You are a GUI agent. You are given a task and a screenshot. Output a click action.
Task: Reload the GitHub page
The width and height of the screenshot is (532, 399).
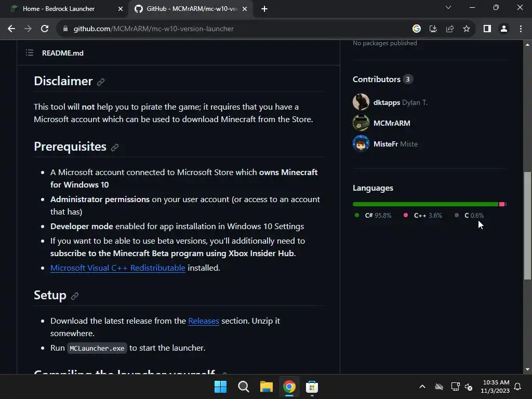pos(45,29)
